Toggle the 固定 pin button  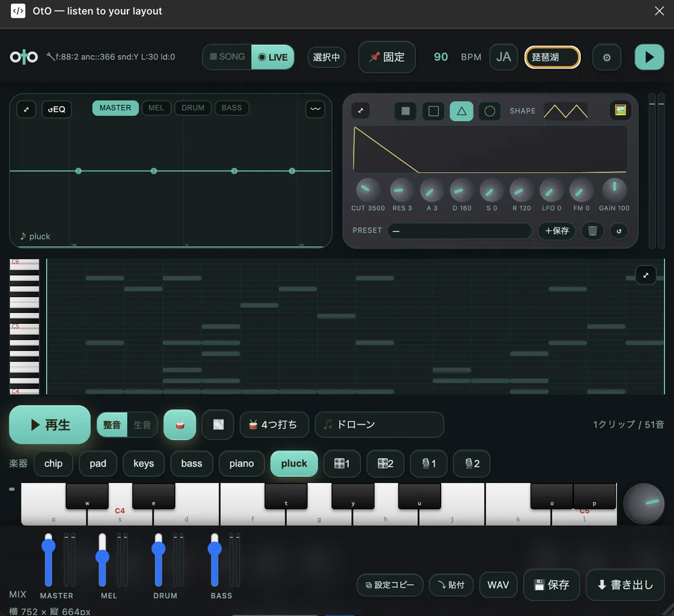(387, 57)
